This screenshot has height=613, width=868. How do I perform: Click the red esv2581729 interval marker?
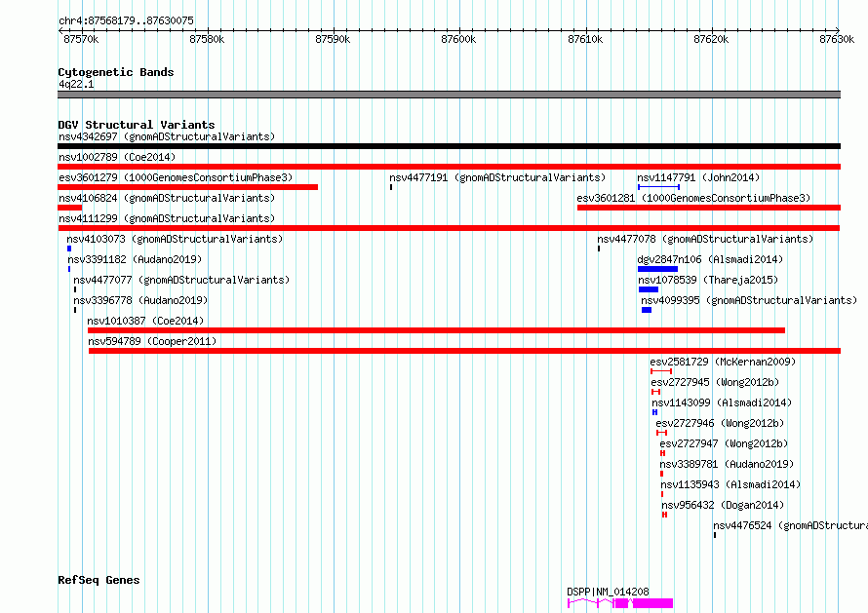click(x=661, y=371)
